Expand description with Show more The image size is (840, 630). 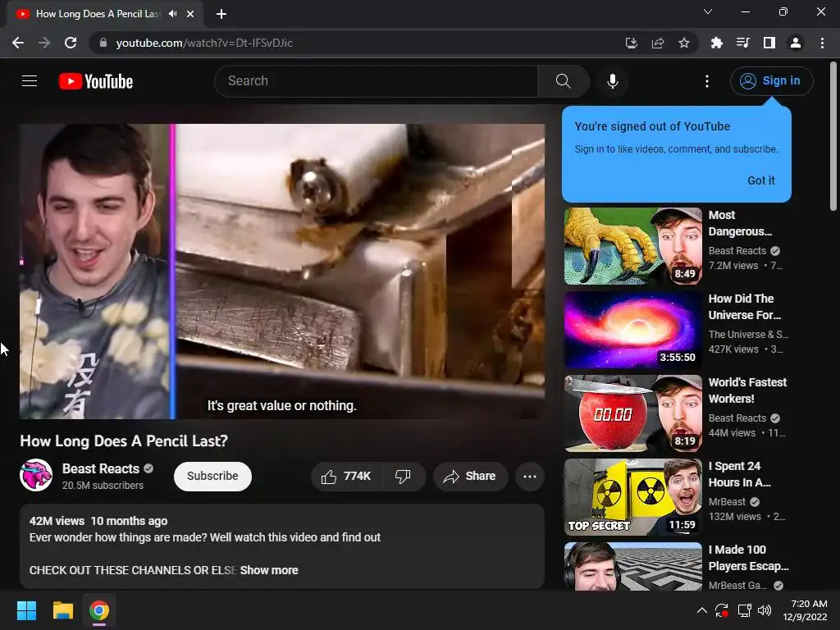269,570
